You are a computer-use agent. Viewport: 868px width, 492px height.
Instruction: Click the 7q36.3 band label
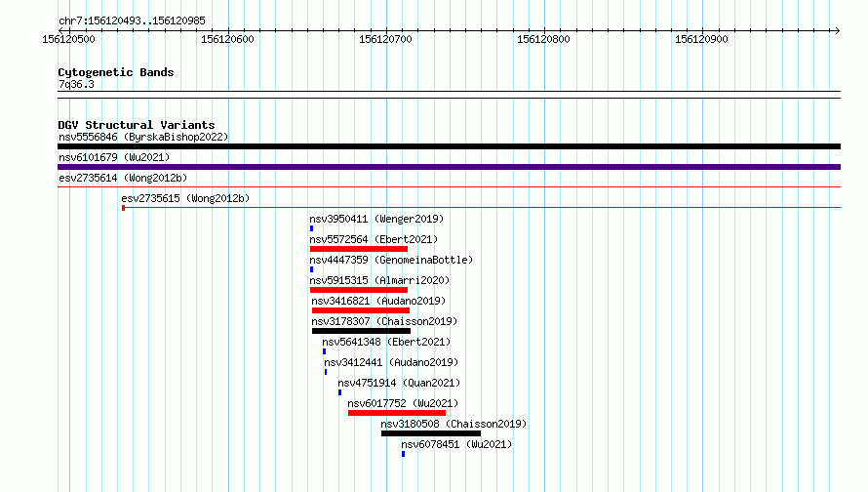[x=76, y=84]
